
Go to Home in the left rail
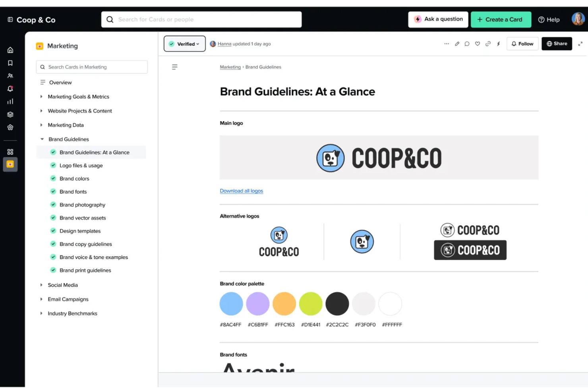pos(10,50)
